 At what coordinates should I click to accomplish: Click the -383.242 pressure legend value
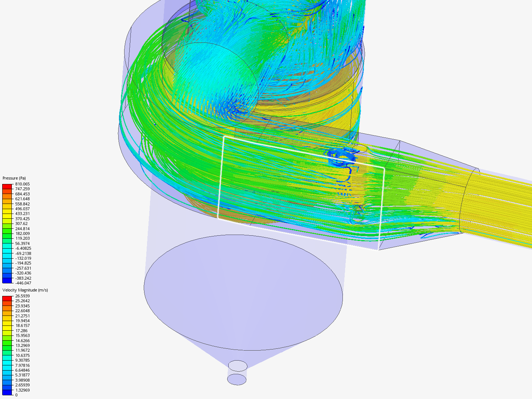pyautogui.click(x=23, y=278)
